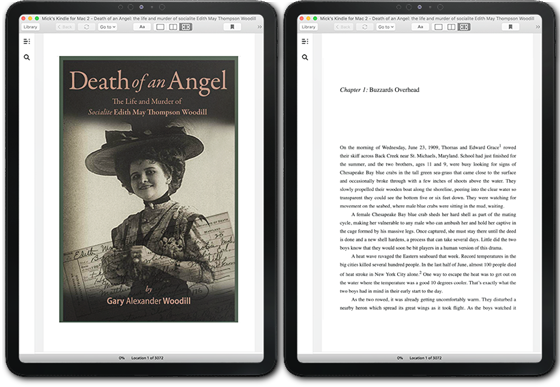Expand toolbar overflow chevrons in Chapter 1 window

(x=538, y=27)
